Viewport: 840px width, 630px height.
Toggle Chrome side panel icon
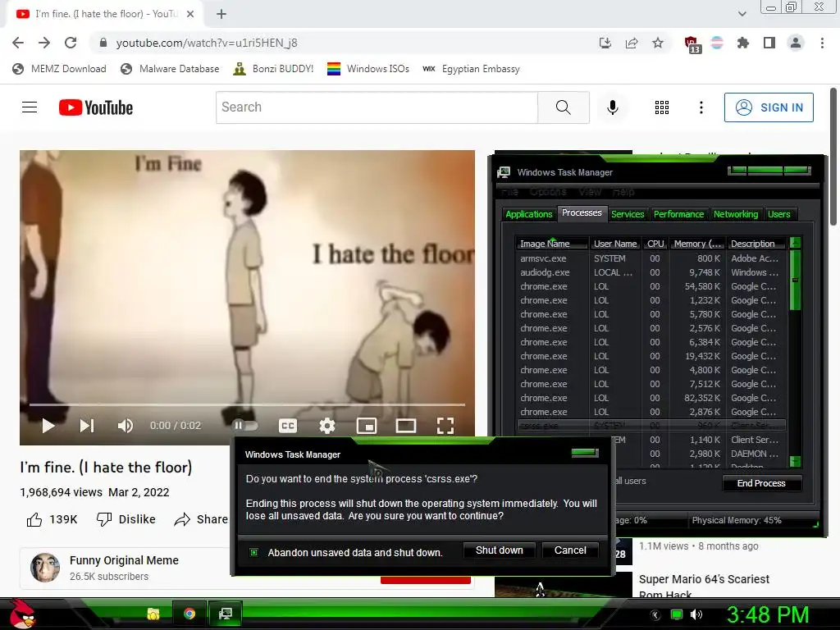coord(769,43)
